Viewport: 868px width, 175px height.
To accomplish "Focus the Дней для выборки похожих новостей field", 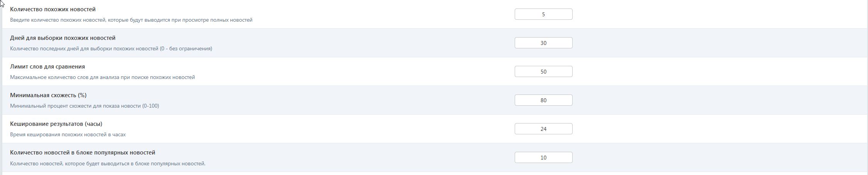I will click(x=543, y=43).
